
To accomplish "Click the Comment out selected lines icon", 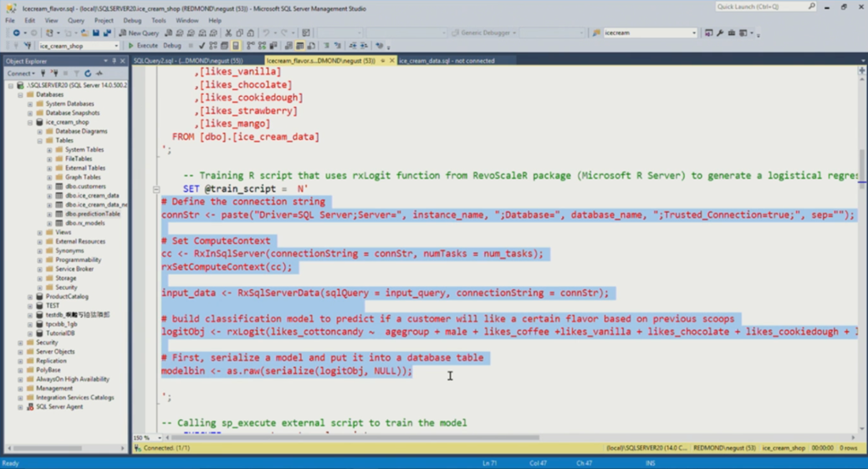I will tap(326, 46).
